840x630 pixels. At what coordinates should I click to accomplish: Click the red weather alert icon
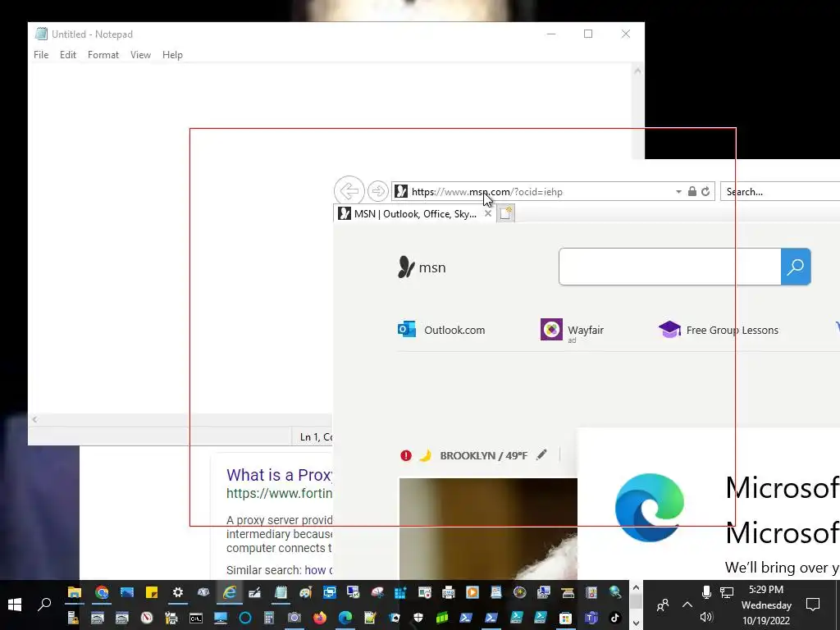pyautogui.click(x=405, y=455)
